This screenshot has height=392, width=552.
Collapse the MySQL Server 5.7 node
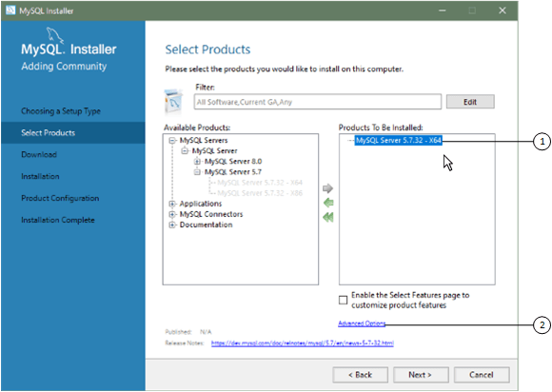(x=197, y=172)
